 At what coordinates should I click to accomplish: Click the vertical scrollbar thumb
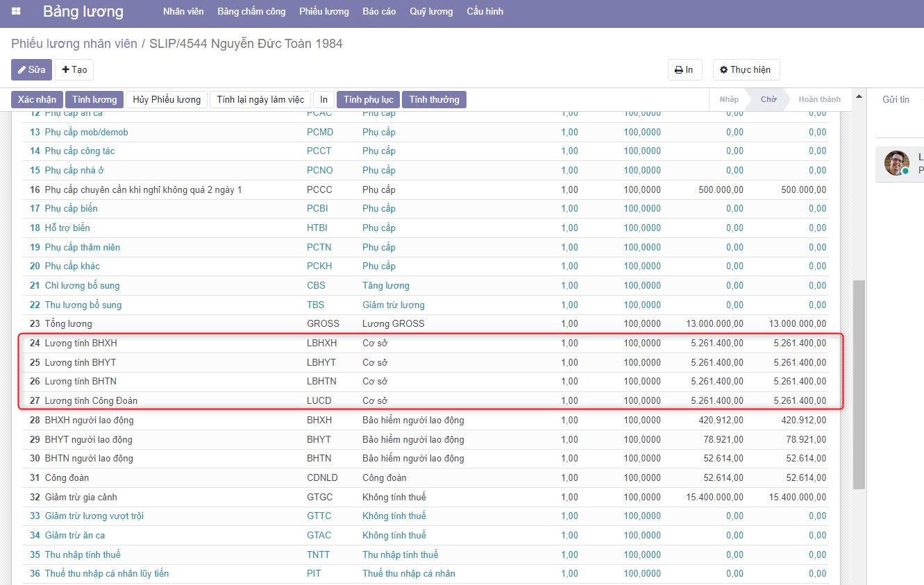tap(859, 384)
